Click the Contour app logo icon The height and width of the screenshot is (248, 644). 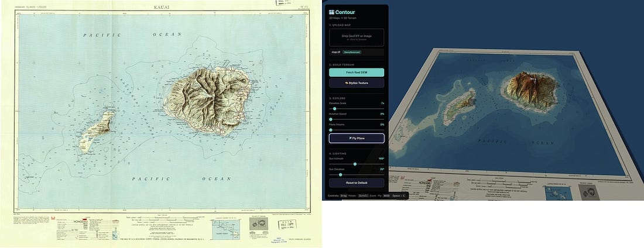click(331, 12)
